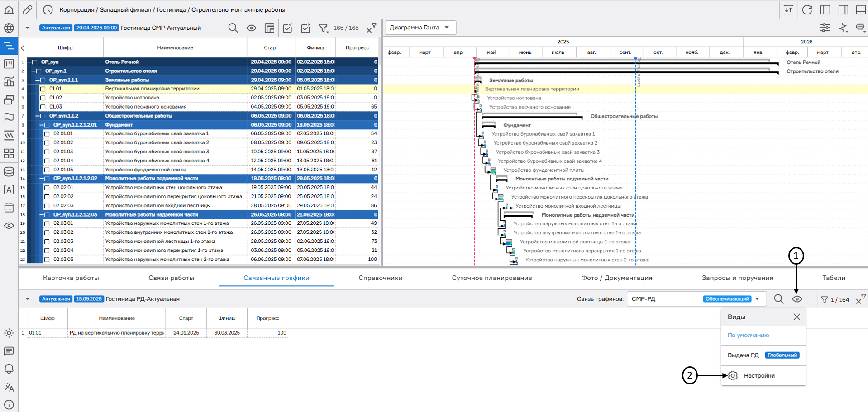Open the Суточное планирование tab
This screenshot has height=412, width=868.
[x=491, y=278]
